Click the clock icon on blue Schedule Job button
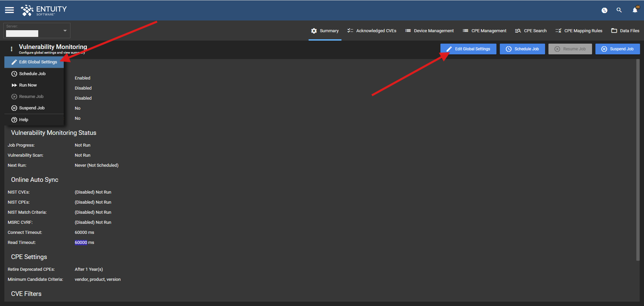644x306 pixels. [508, 49]
